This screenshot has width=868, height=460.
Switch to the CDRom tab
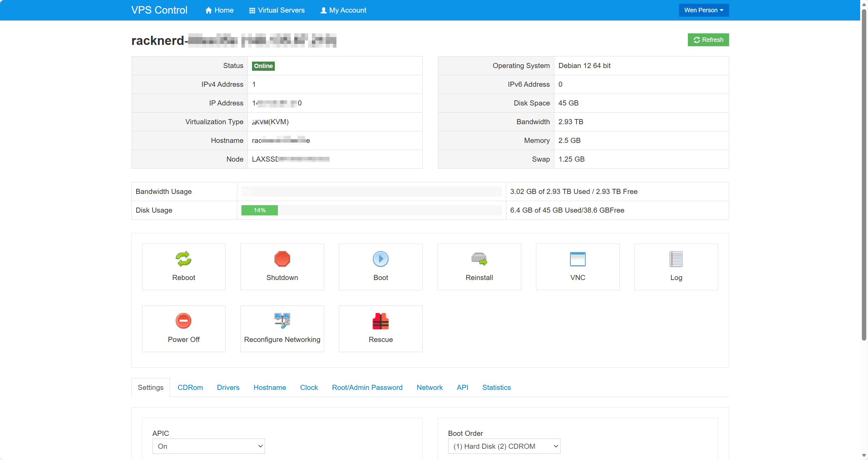click(x=190, y=388)
